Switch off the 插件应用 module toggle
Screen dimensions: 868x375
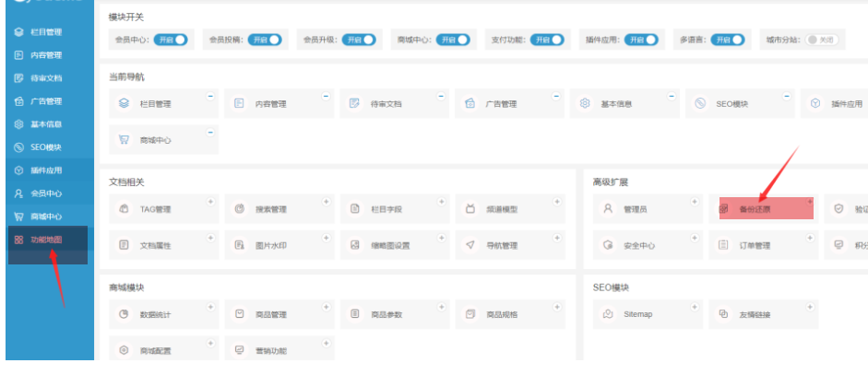point(641,40)
